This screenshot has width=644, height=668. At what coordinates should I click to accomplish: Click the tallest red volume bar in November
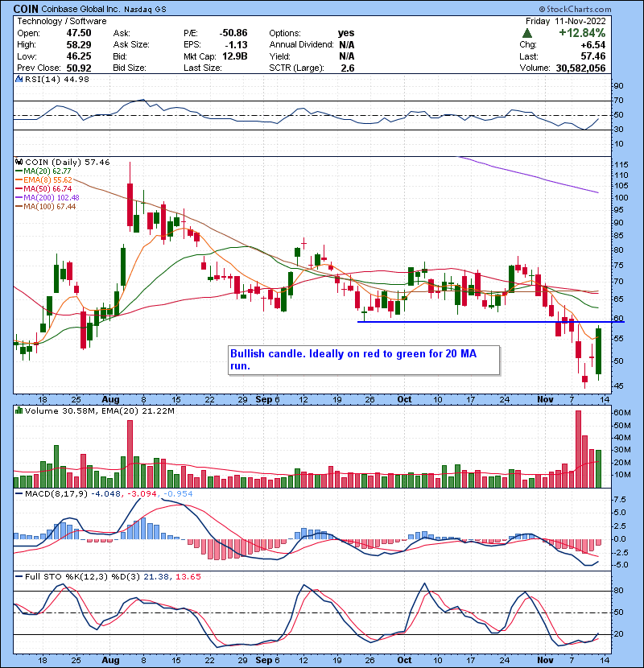point(578,449)
